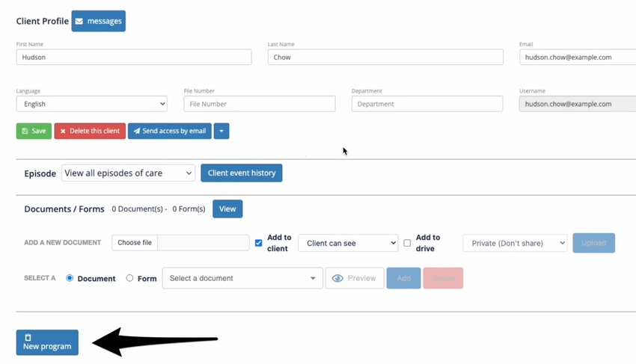Click Choose file to upload
Screen dimensions: 636x364
tap(135, 243)
